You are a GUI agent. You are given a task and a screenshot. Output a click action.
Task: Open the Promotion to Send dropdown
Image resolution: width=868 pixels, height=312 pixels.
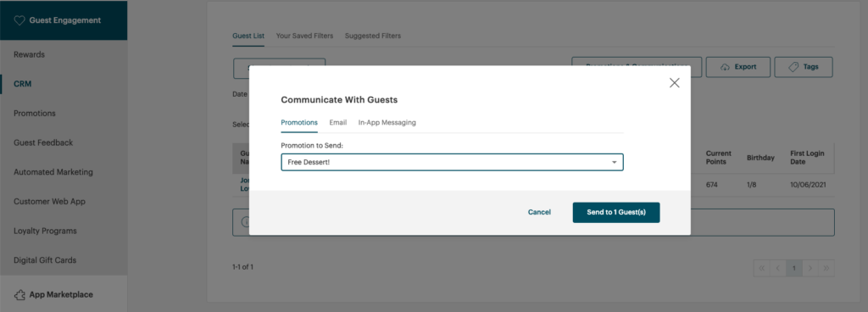(453, 162)
